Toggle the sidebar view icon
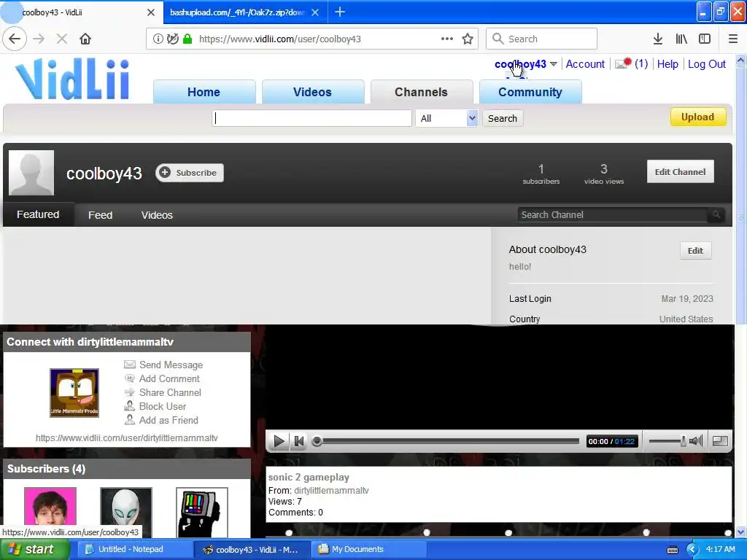 (x=705, y=39)
